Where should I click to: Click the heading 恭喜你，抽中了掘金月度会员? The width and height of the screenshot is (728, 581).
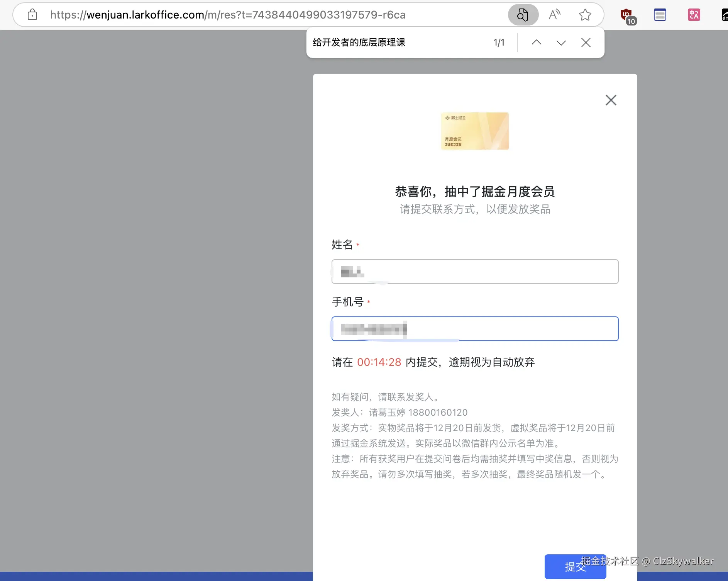click(475, 191)
